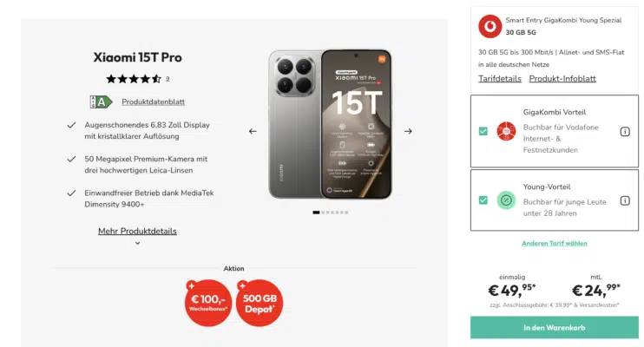Expand Mehr Produktdetails chevron
Screen dimensions: 644x347
click(x=137, y=244)
